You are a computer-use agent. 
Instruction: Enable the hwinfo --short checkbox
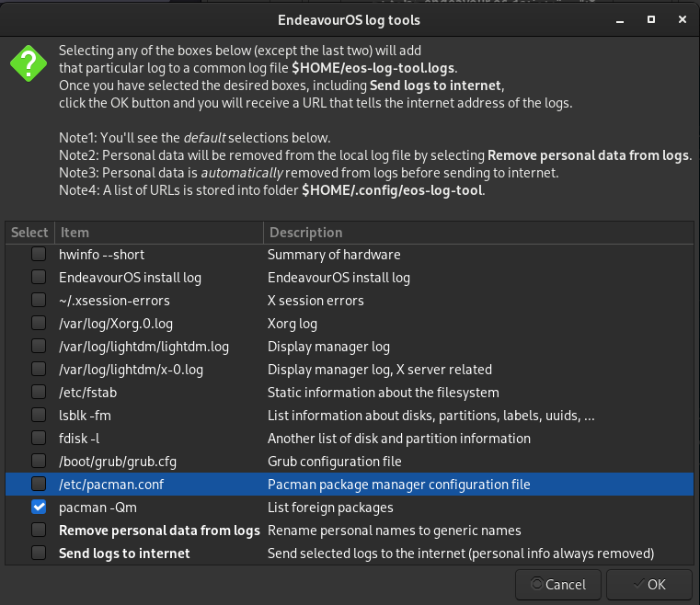coord(39,255)
